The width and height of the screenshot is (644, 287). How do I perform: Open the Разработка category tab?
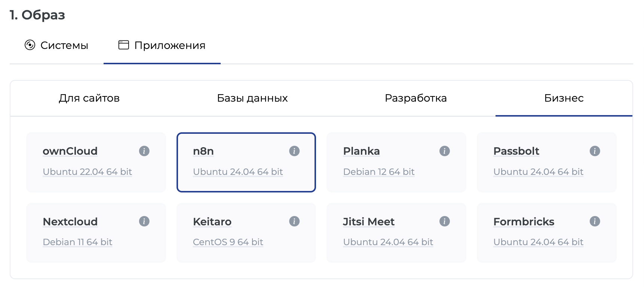[415, 98]
